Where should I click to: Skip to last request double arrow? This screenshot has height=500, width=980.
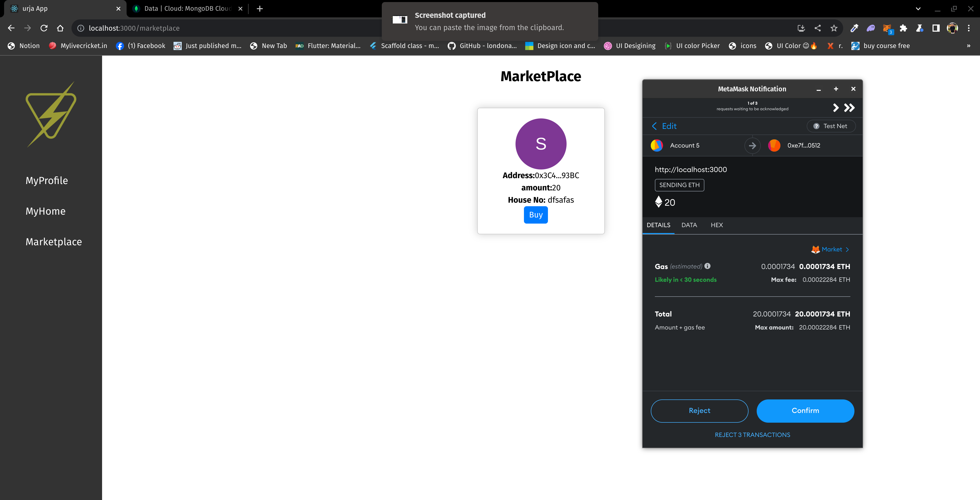point(849,108)
